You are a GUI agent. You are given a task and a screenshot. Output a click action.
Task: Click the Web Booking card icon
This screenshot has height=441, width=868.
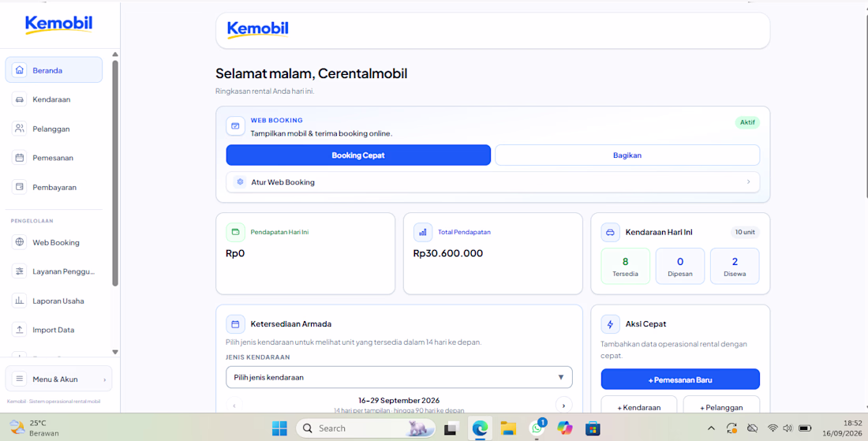click(x=235, y=126)
